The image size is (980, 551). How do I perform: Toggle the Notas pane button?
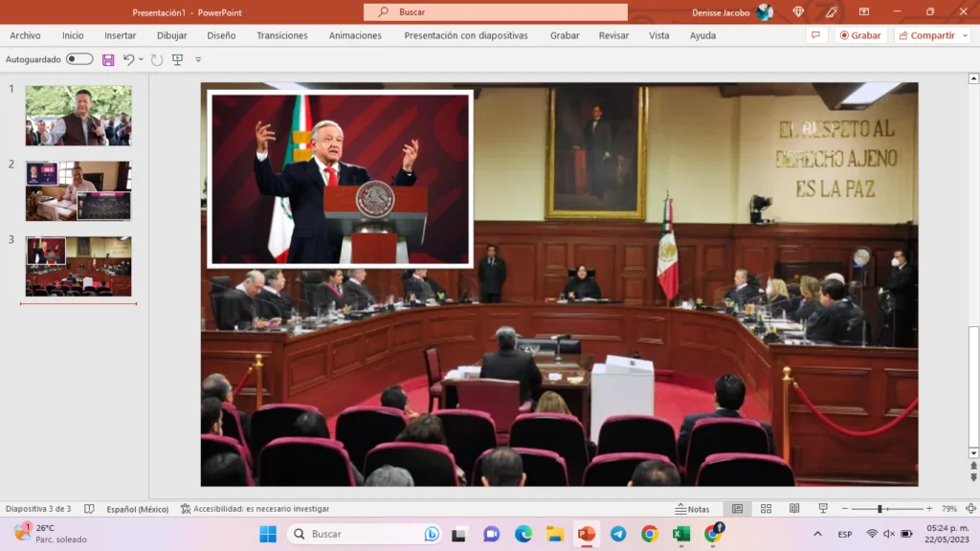693,509
